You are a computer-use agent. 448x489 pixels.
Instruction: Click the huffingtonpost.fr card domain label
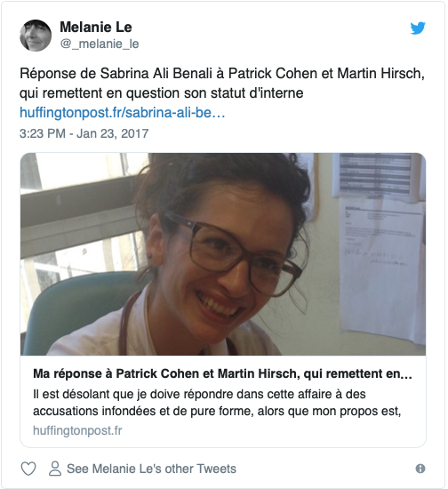click(77, 430)
